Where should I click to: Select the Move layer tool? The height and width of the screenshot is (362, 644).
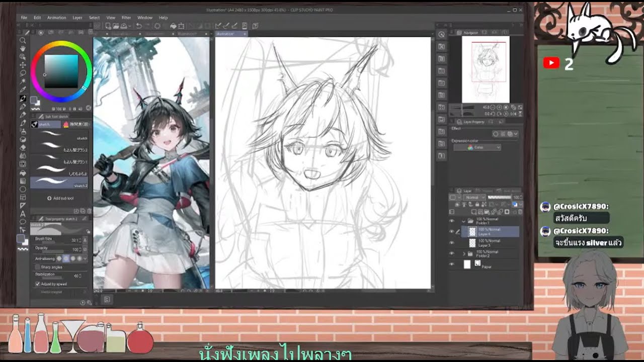click(23, 65)
